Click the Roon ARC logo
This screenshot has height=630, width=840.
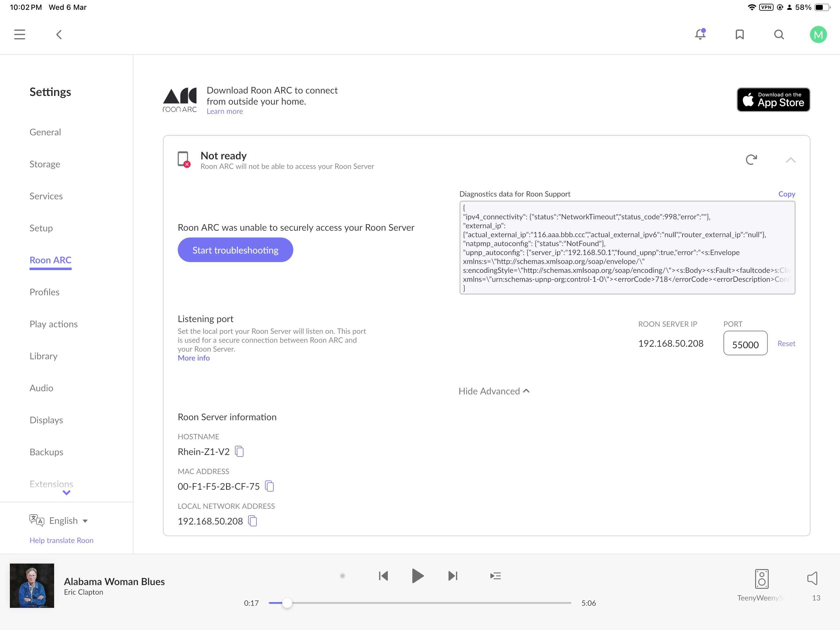(x=180, y=100)
